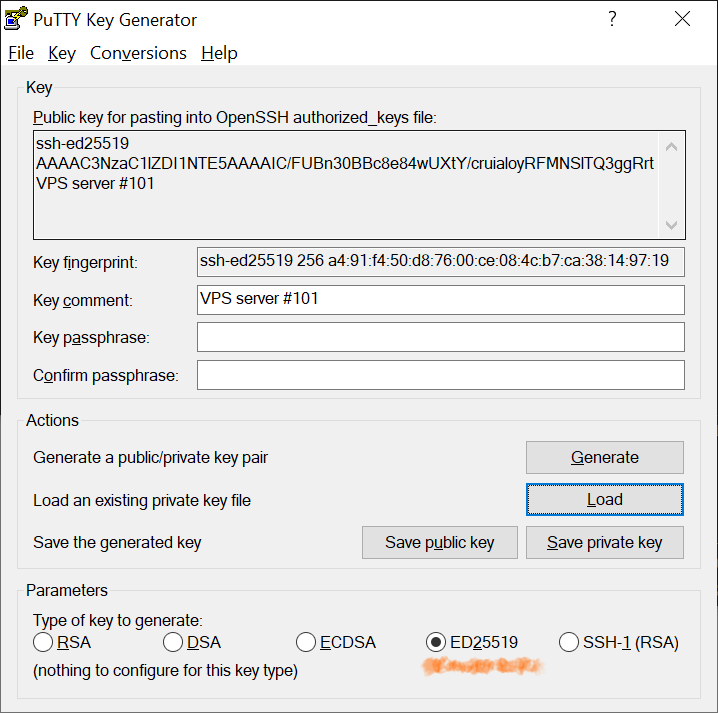Pick the SSH-1 (RSA) key type
718x713 pixels.
[x=568, y=642]
